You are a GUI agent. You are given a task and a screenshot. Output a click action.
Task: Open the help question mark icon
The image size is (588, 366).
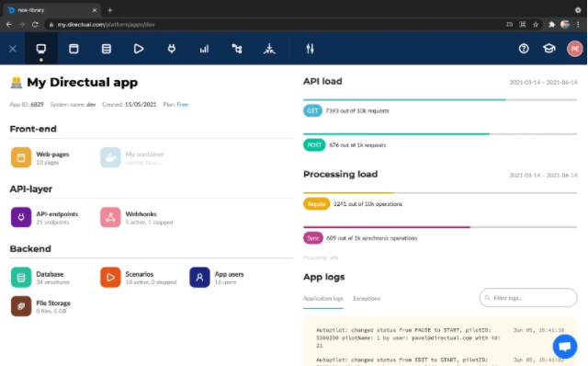pos(524,49)
